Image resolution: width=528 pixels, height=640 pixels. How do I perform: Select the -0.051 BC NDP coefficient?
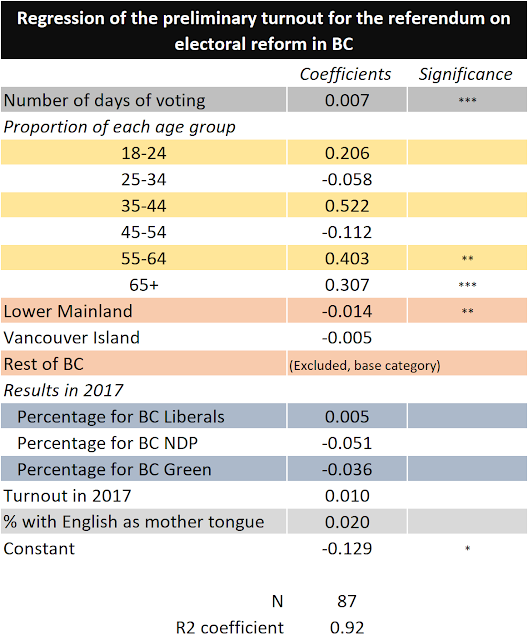(x=347, y=443)
